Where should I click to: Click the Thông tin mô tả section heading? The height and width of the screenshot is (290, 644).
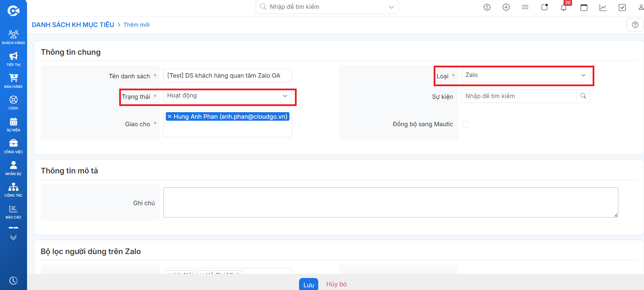pyautogui.click(x=69, y=171)
